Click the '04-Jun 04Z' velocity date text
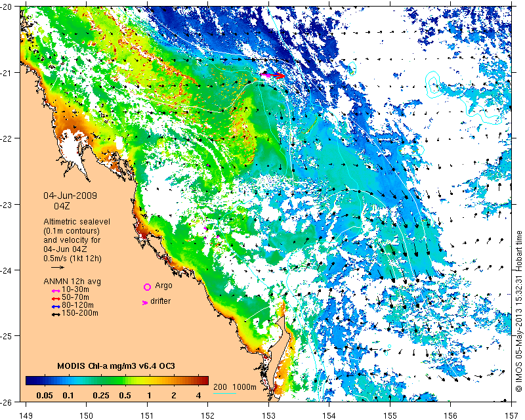The height and width of the screenshot is (420, 525). click(x=65, y=249)
